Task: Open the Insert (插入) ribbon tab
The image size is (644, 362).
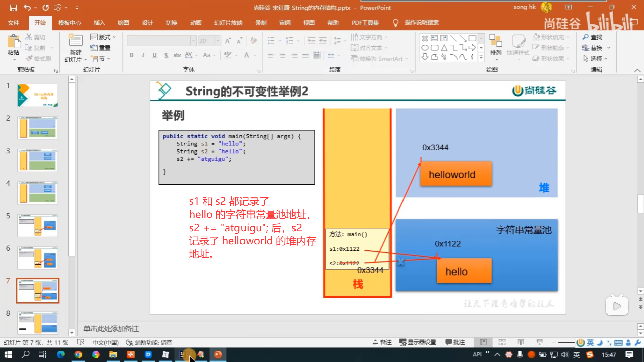Action: [99, 23]
